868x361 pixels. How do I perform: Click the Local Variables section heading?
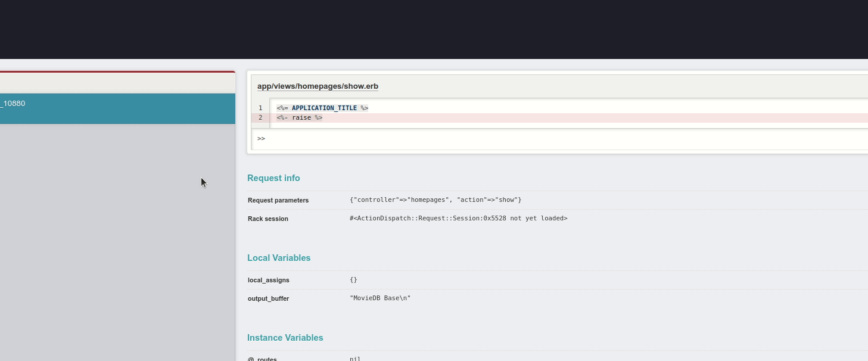pos(279,258)
